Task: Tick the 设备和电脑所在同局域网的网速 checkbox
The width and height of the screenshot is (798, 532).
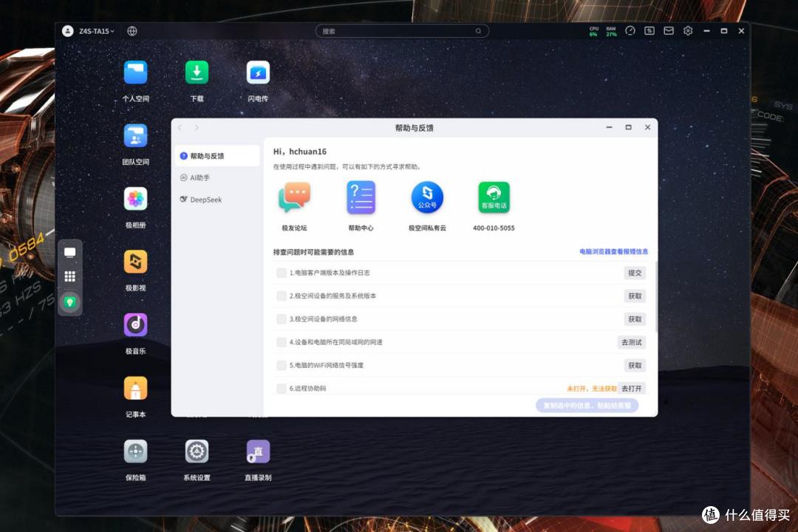Action: tap(281, 342)
